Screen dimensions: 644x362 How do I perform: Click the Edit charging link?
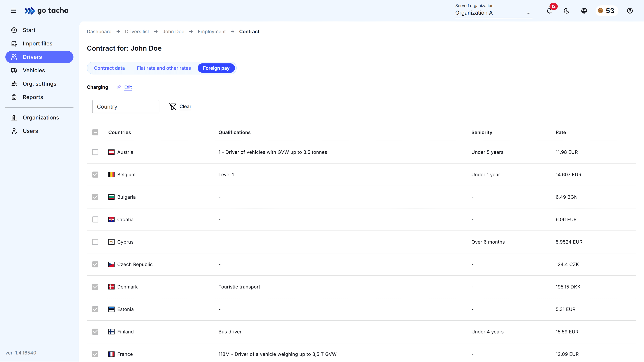click(x=128, y=87)
